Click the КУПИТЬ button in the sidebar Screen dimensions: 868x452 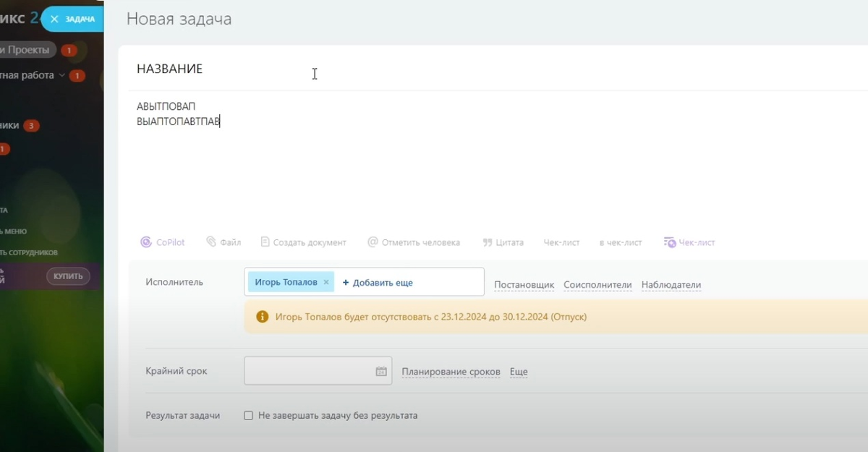click(68, 276)
